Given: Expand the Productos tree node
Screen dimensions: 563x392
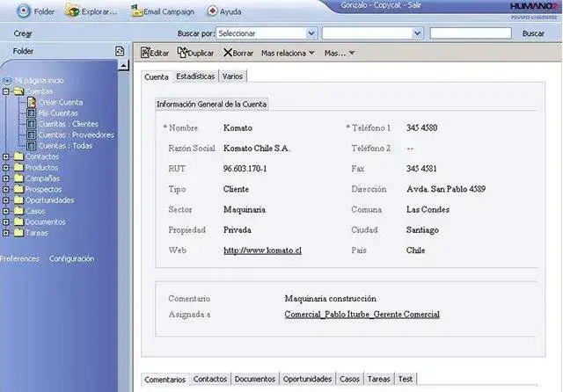Looking at the screenshot, I should [6, 168].
